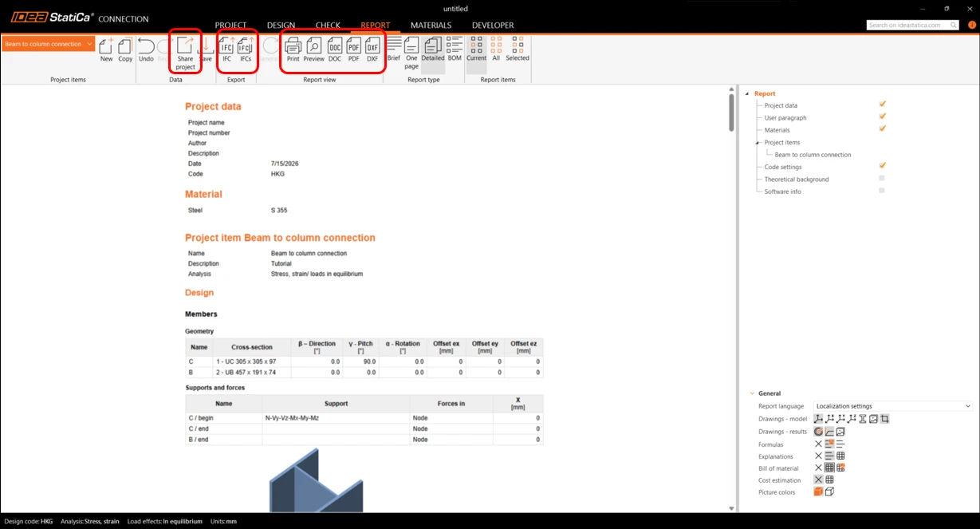Open the REPORT tab
This screenshot has height=529, width=980.
tap(375, 26)
